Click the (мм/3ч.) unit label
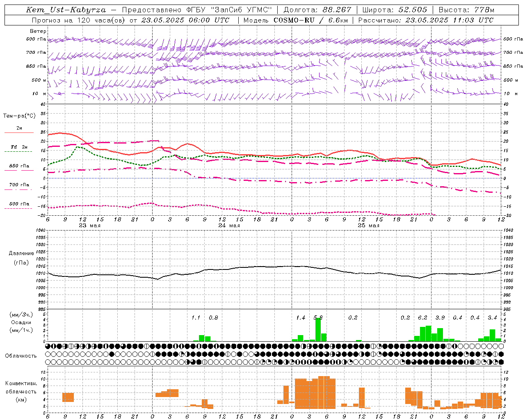The width and height of the screenshot is (525, 420). point(21,315)
